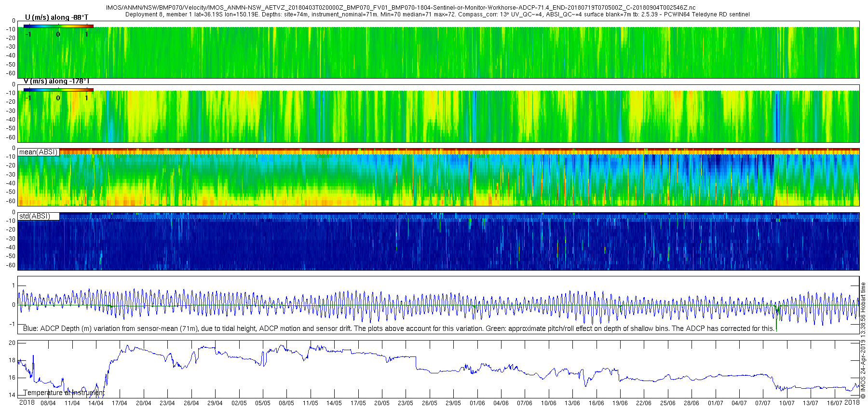Click the "14" tick on the temperature axis

click(12, 395)
